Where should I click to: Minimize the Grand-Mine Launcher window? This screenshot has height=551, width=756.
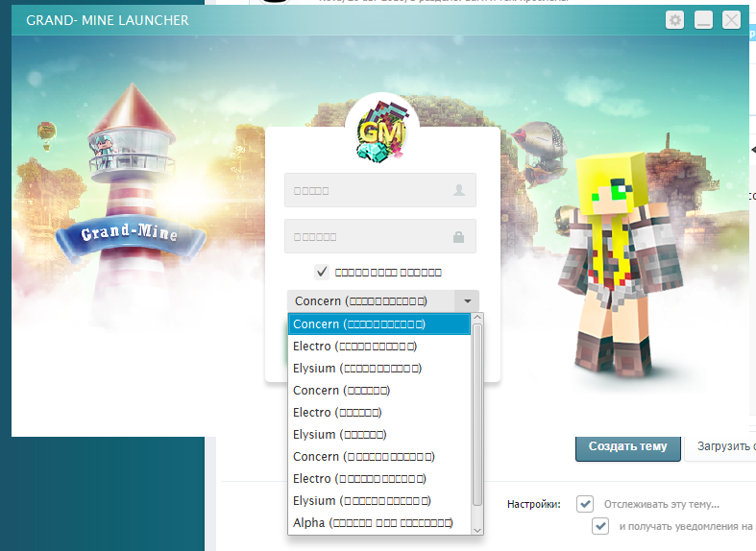(703, 20)
